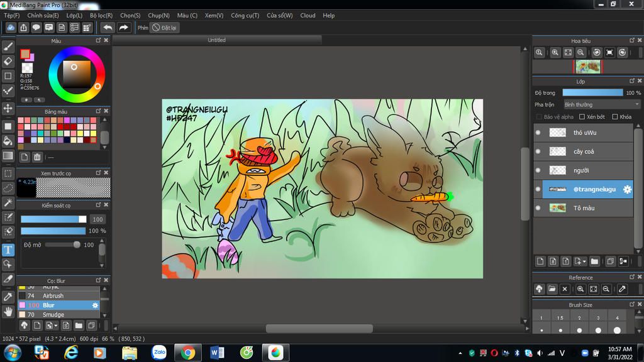This screenshot has width=644, height=362.
Task: Open the Pha trộn blend mode dropdown
Action: click(602, 105)
